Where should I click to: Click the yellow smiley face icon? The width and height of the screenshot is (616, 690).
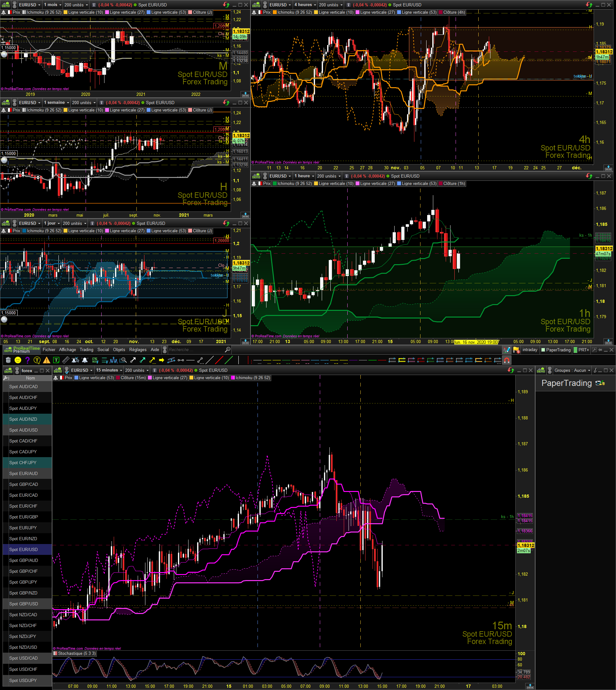[18, 360]
